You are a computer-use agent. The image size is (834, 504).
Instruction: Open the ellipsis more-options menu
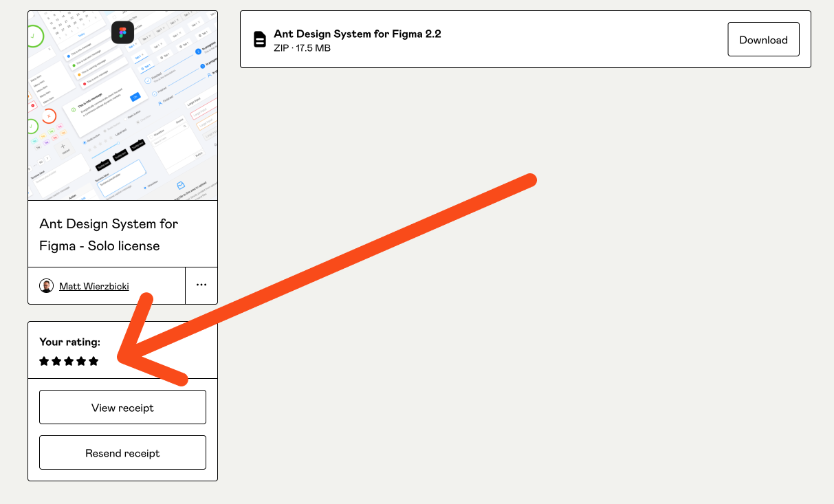pyautogui.click(x=201, y=285)
